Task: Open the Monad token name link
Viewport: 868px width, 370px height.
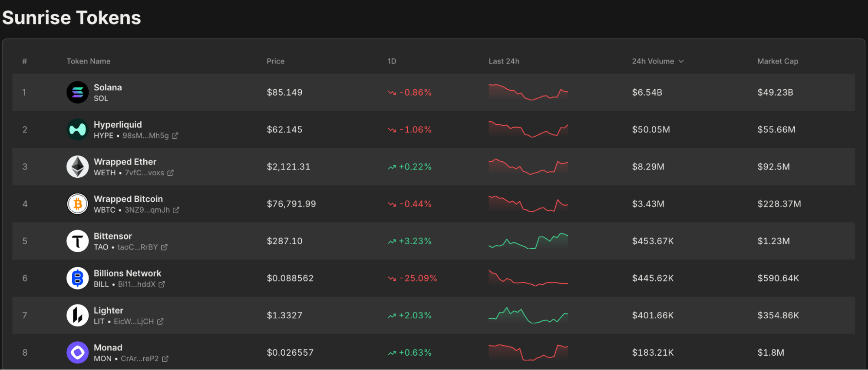Action: (x=108, y=348)
